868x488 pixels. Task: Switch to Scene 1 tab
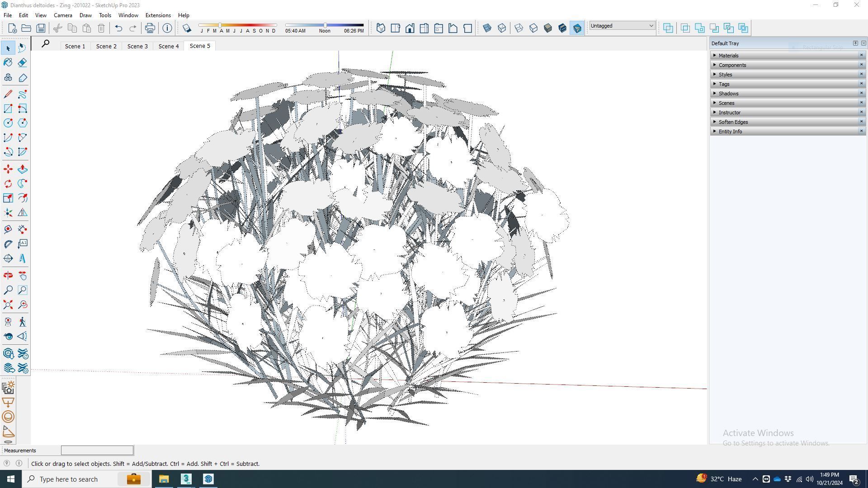coord(75,46)
